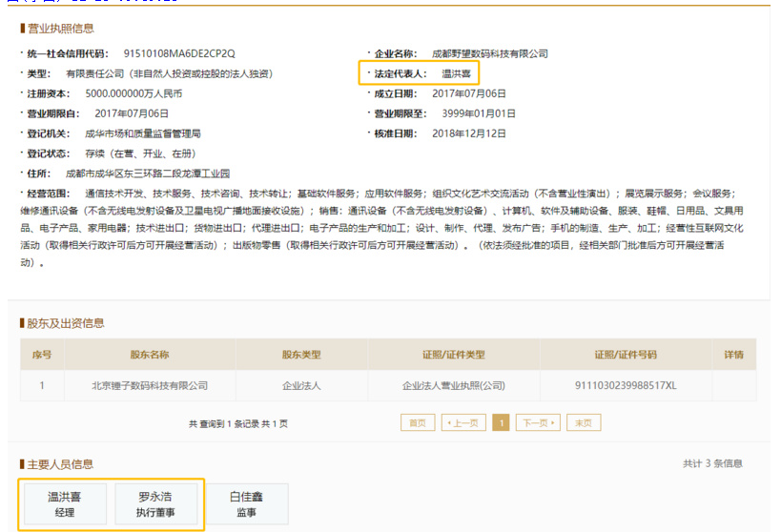This screenshot has height=532, width=781.
Task: Click 股东类型 column header
Action: point(301,355)
